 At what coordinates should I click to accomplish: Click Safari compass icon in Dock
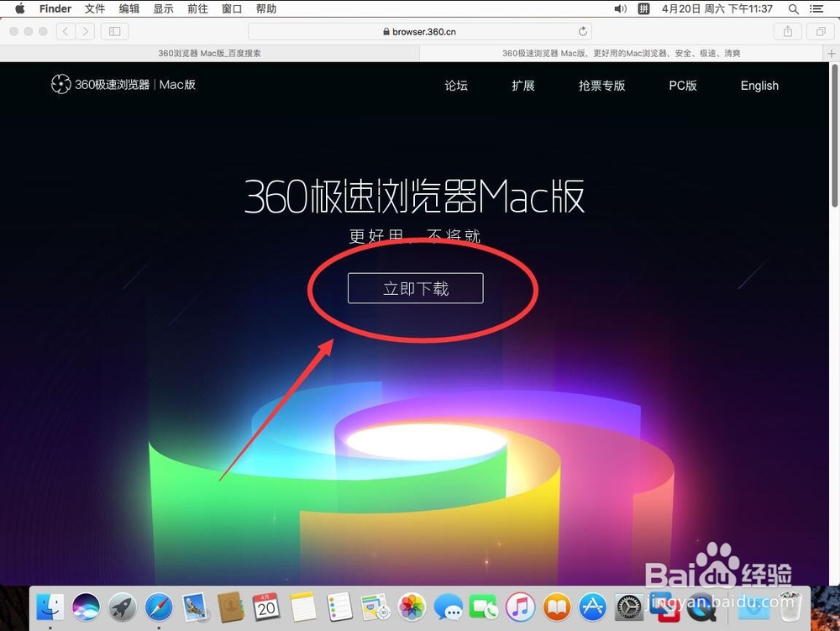pyautogui.click(x=159, y=607)
